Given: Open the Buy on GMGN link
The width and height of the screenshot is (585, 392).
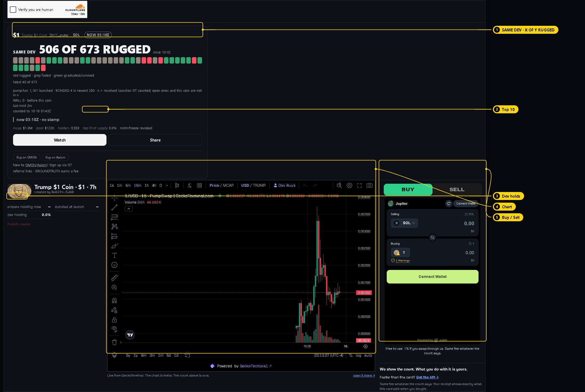Looking at the screenshot, I should point(27,157).
